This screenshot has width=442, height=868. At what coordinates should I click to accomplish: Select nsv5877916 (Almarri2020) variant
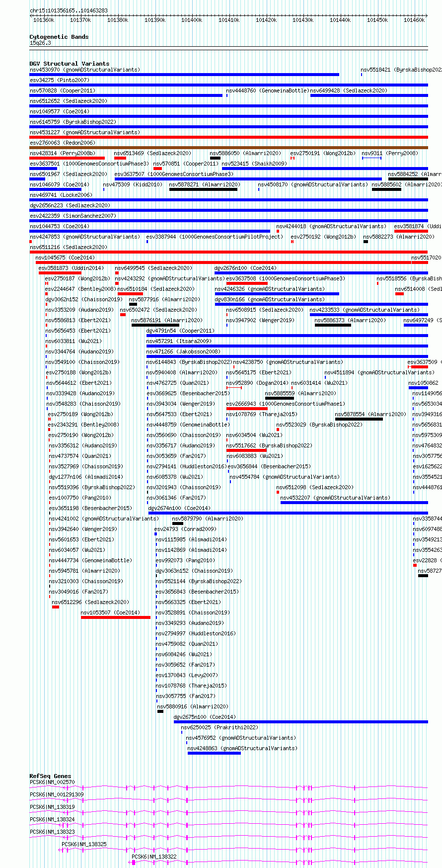click(x=165, y=299)
